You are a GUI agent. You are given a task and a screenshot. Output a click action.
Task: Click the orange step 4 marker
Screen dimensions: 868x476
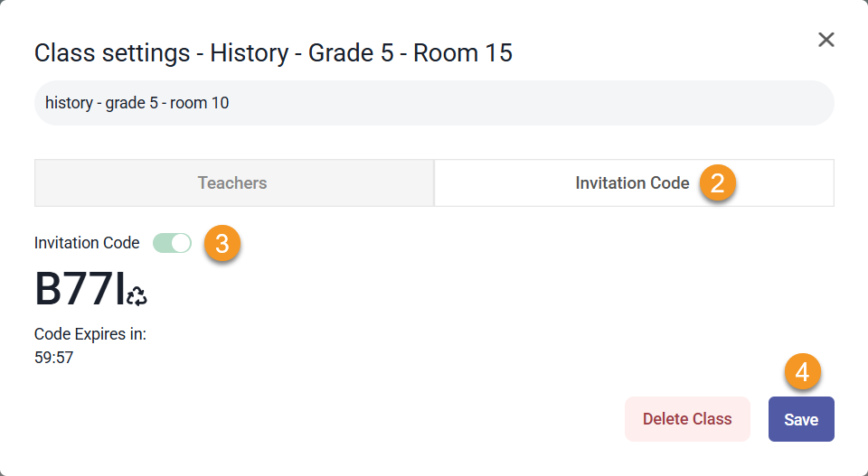pyautogui.click(x=802, y=371)
